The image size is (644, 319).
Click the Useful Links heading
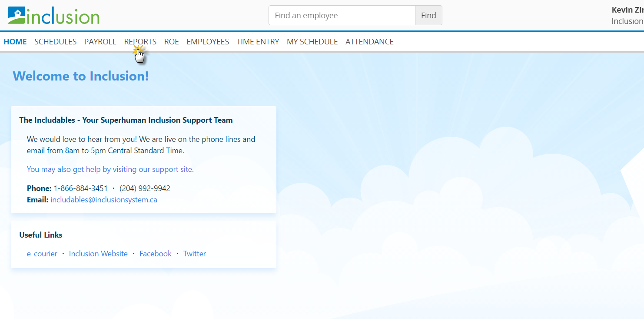click(x=41, y=235)
